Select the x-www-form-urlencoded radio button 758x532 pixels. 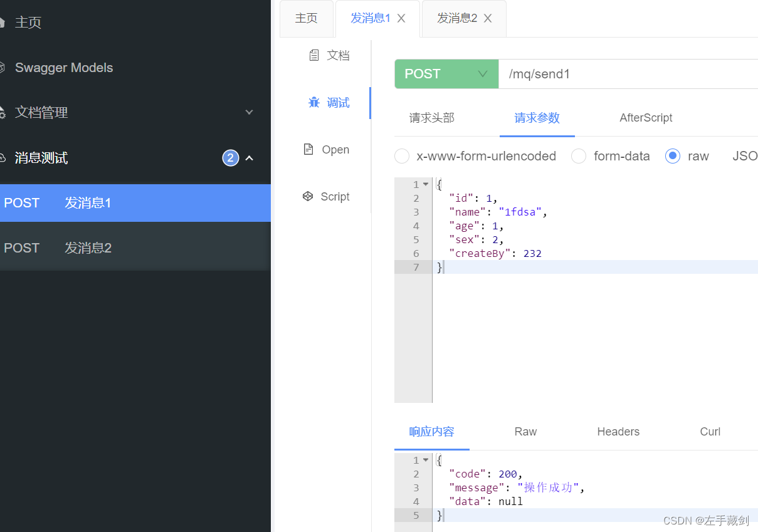(401, 155)
